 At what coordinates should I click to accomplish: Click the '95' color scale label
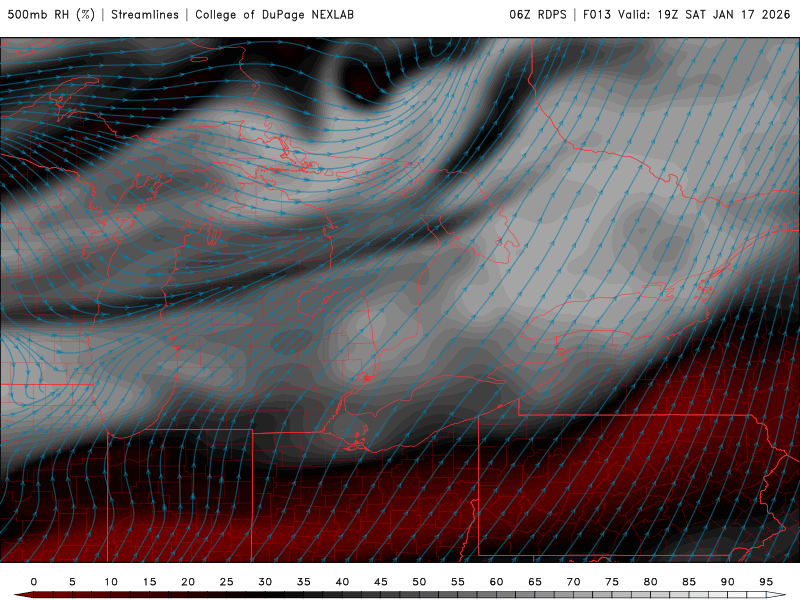click(x=766, y=582)
